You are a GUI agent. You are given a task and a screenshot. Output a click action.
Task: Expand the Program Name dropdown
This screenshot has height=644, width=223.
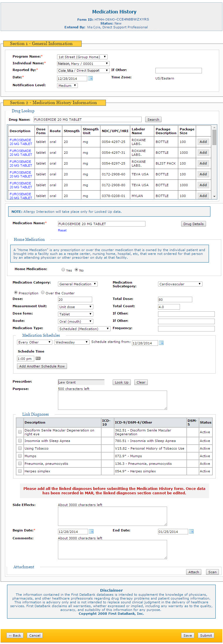click(x=82, y=57)
